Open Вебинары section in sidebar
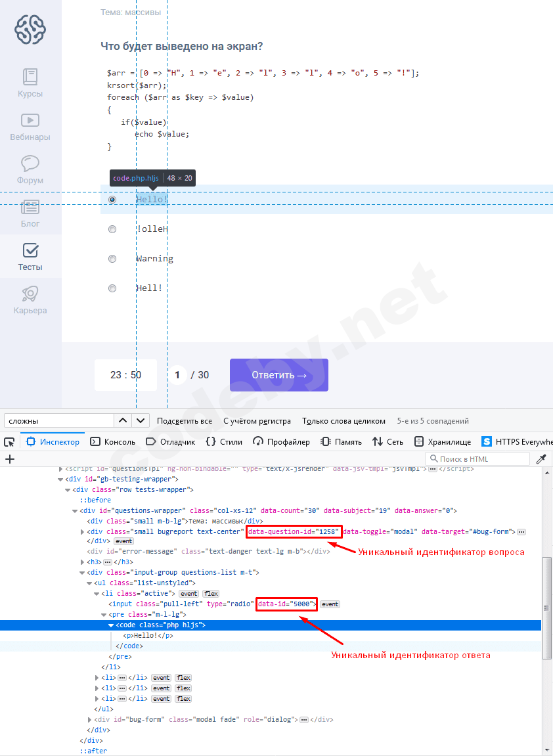This screenshot has height=756, width=553. tap(30, 127)
